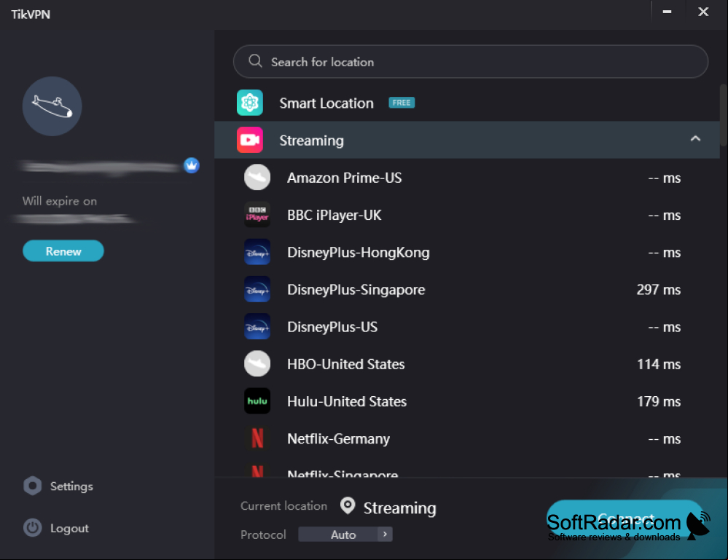Click the BBC iPlayer logo icon
The width and height of the screenshot is (728, 560).
(x=257, y=214)
